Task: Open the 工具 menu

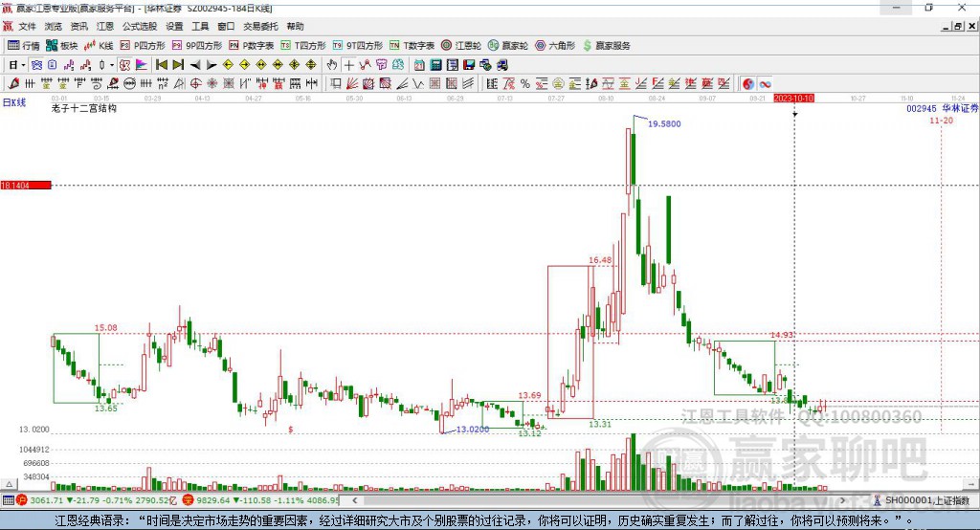Action: coord(200,26)
